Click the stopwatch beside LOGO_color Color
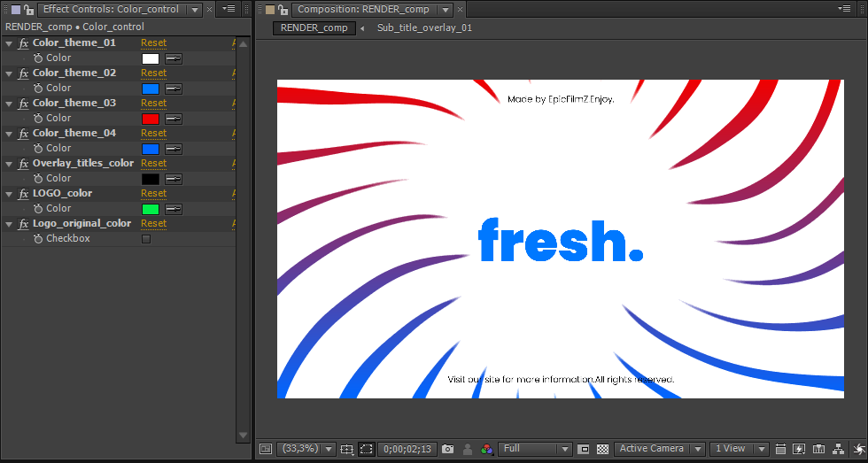The width and height of the screenshot is (868, 463). pos(38,209)
